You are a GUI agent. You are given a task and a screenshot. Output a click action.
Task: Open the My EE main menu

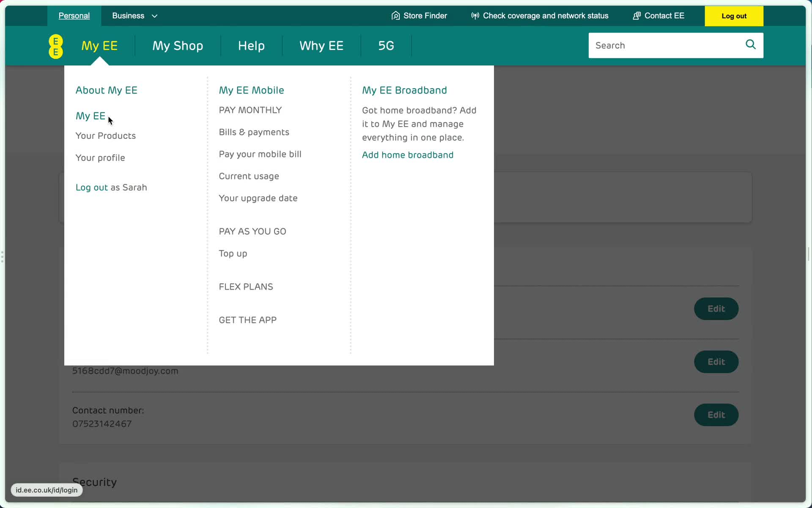click(x=99, y=46)
